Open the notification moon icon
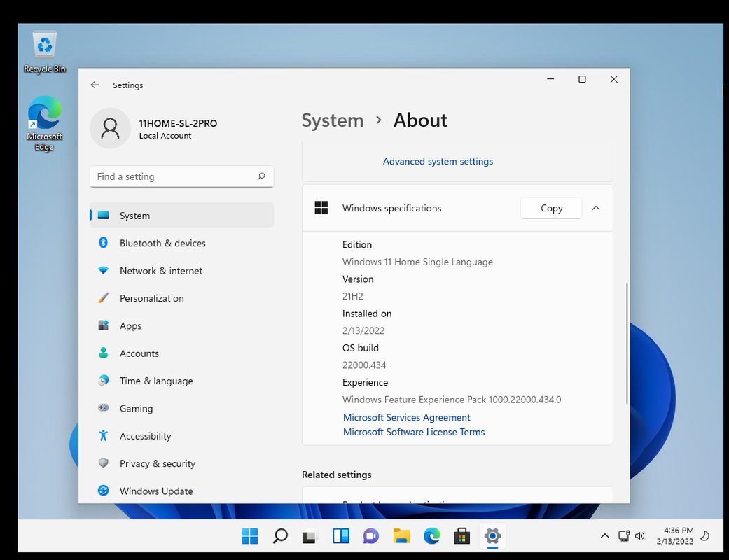729x560 pixels. pos(704,535)
